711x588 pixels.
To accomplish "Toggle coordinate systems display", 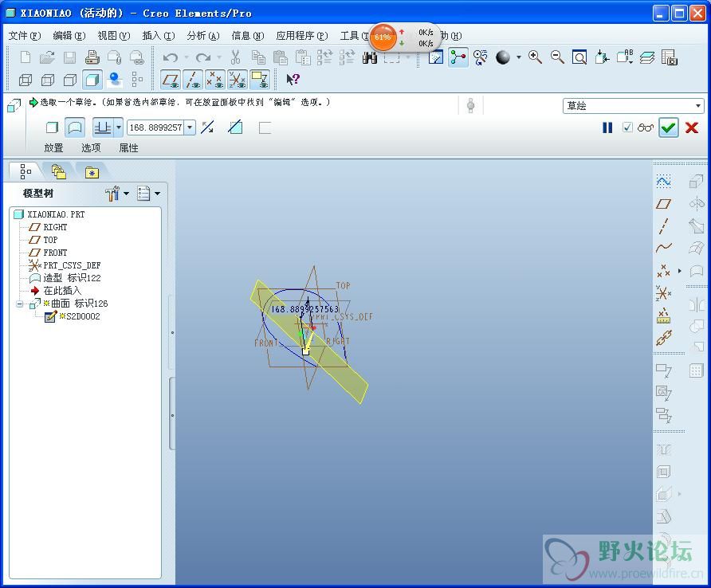I will tap(238, 80).
